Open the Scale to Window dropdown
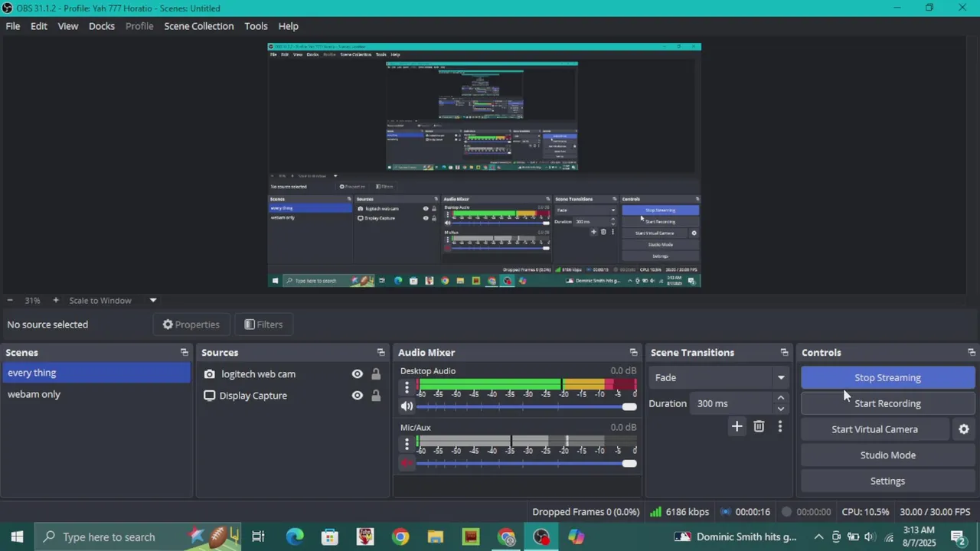The width and height of the screenshot is (980, 551). [x=153, y=301]
